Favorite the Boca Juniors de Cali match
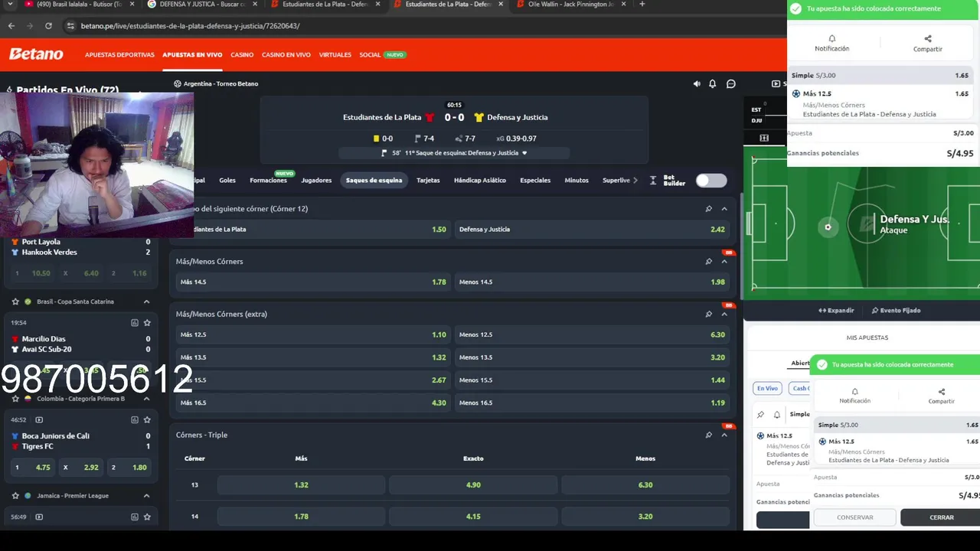Image resolution: width=980 pixels, height=551 pixels. [x=147, y=420]
